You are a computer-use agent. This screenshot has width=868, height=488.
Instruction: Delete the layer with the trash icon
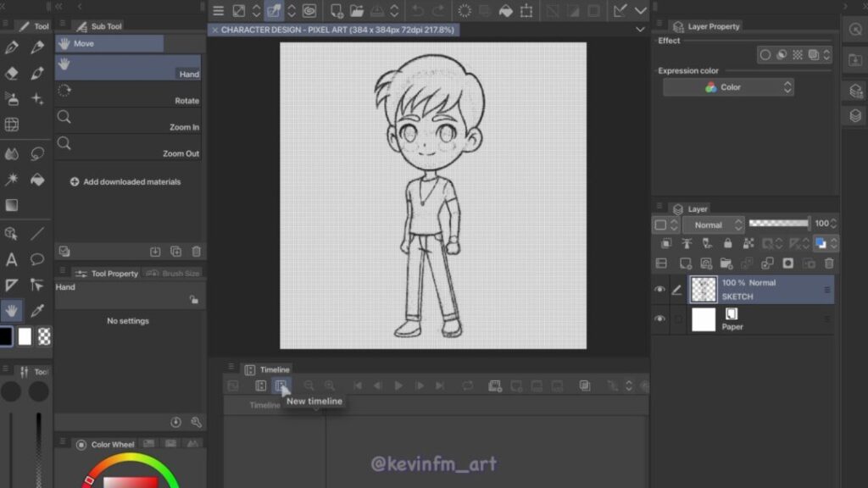coord(829,263)
